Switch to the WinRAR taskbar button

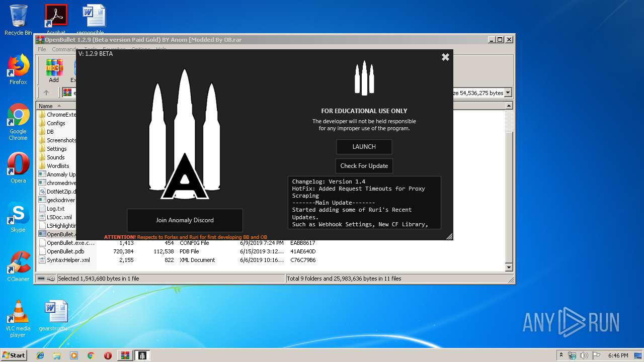(x=125, y=355)
